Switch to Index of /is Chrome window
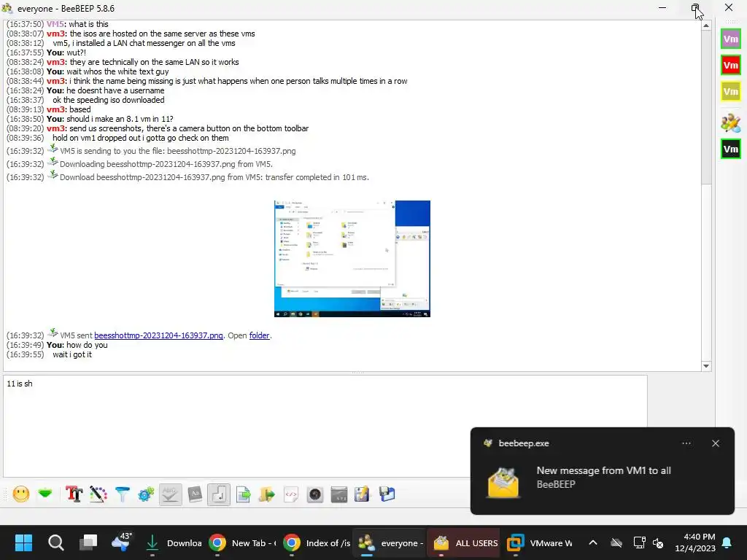The image size is (747, 560). point(317,542)
